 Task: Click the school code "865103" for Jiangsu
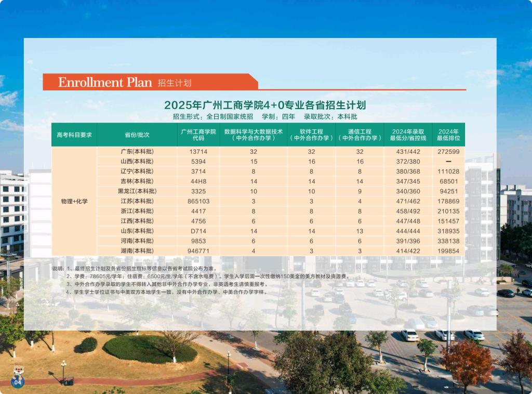coord(198,201)
